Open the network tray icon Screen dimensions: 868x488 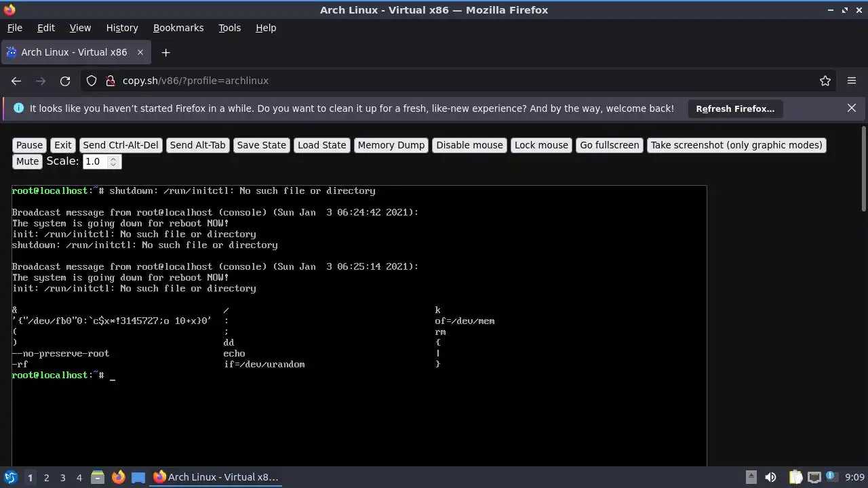coord(814,477)
